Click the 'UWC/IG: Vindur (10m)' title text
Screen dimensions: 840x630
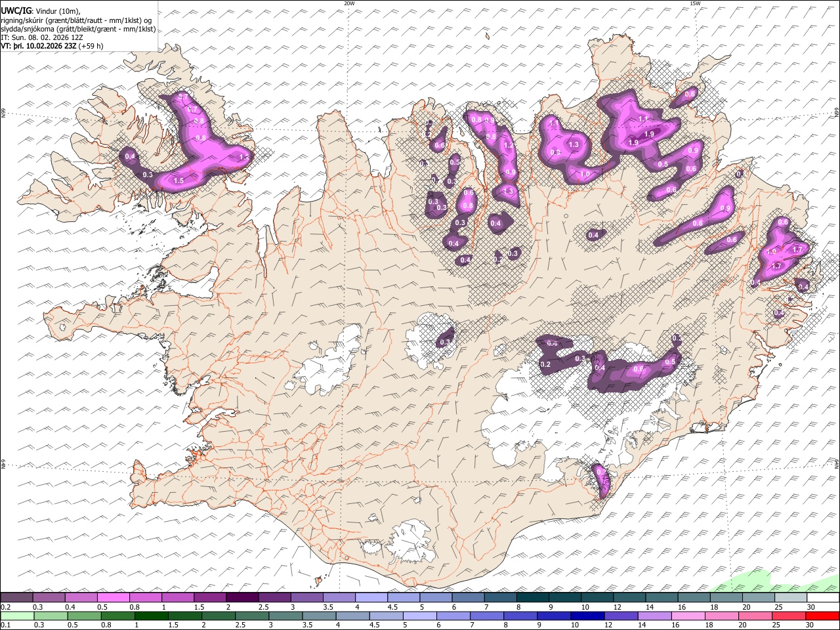tap(41, 11)
